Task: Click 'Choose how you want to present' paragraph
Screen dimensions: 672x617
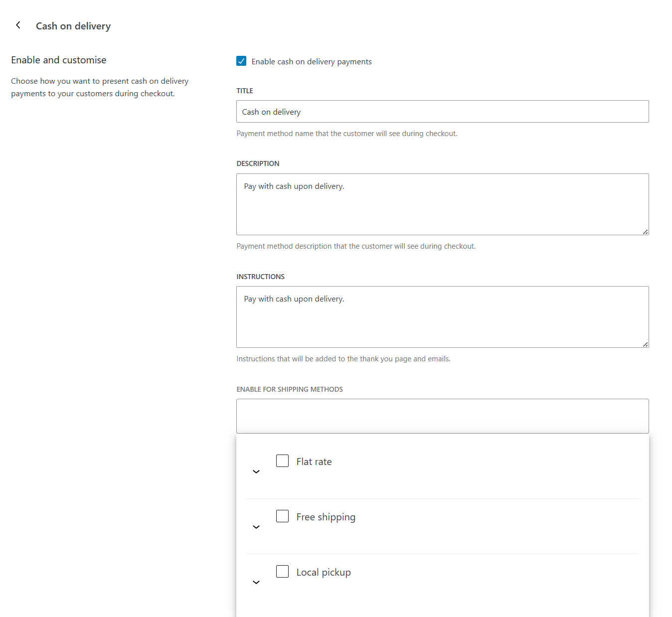Action: [x=100, y=87]
